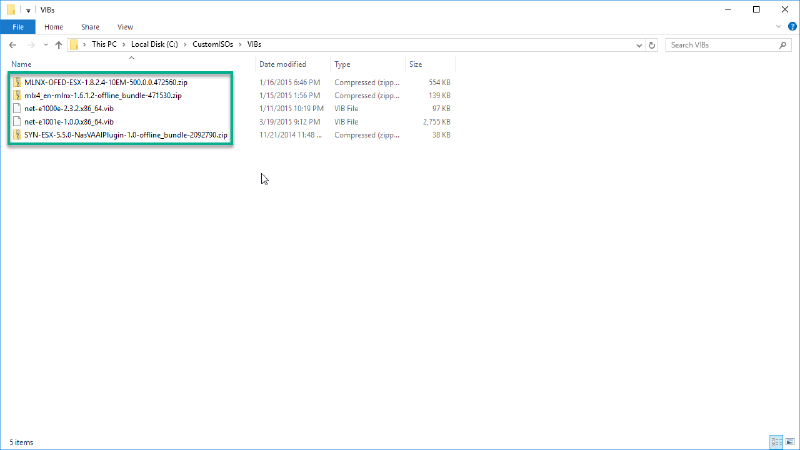This screenshot has height=450, width=800.
Task: Open the File ribbon tab
Action: click(x=18, y=27)
